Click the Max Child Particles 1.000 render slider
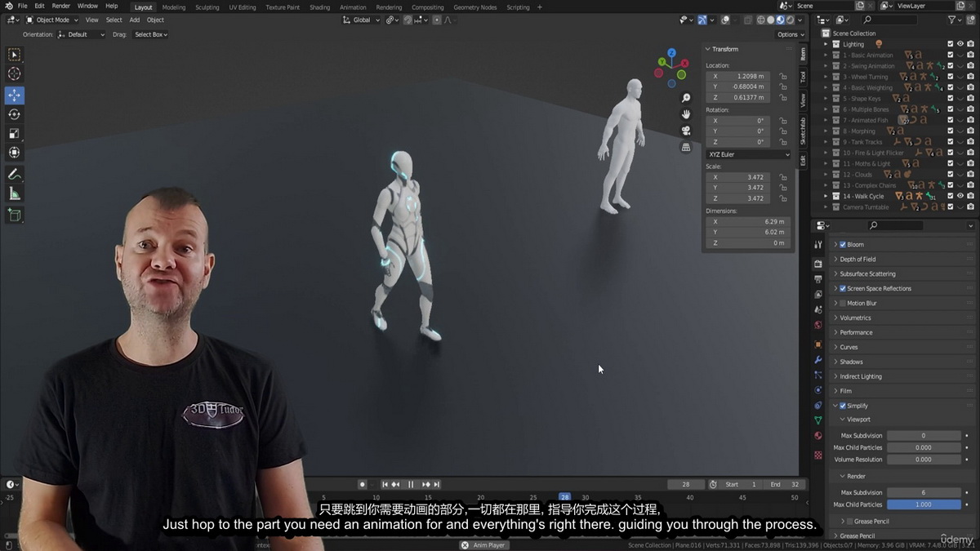 (x=924, y=504)
